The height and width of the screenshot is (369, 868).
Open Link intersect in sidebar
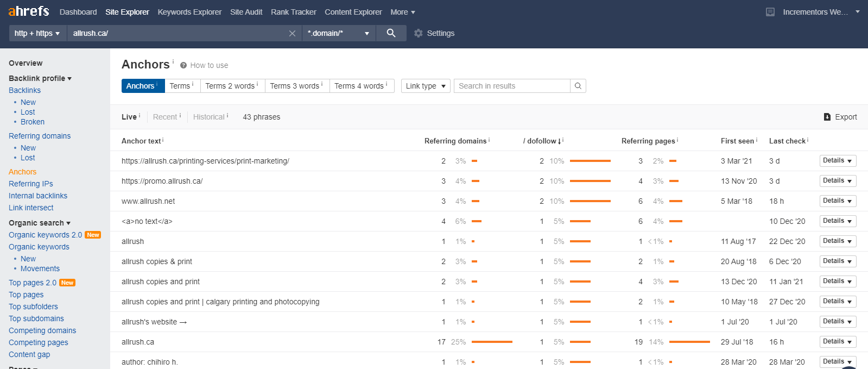31,208
